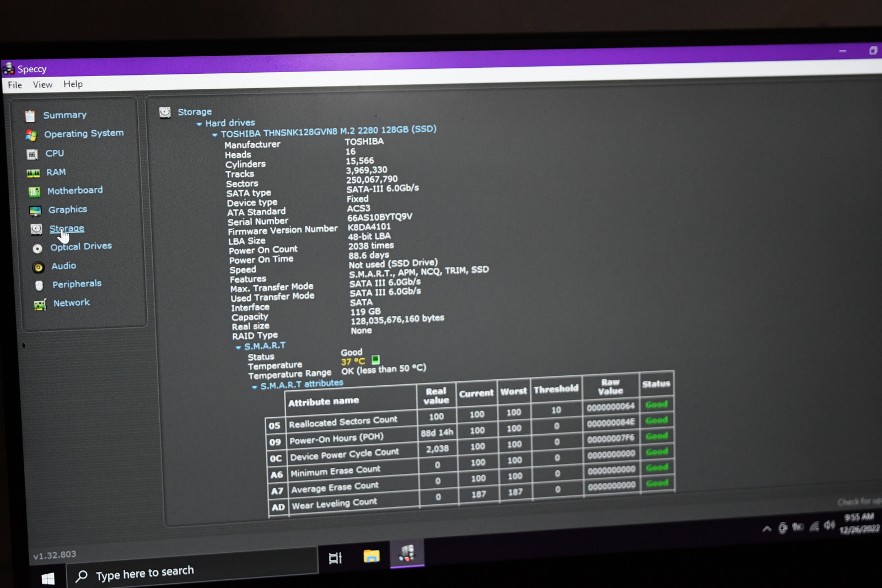This screenshot has width=882, height=588.
Task: Click the Graphics monitor icon
Action: pyautogui.click(x=35, y=211)
